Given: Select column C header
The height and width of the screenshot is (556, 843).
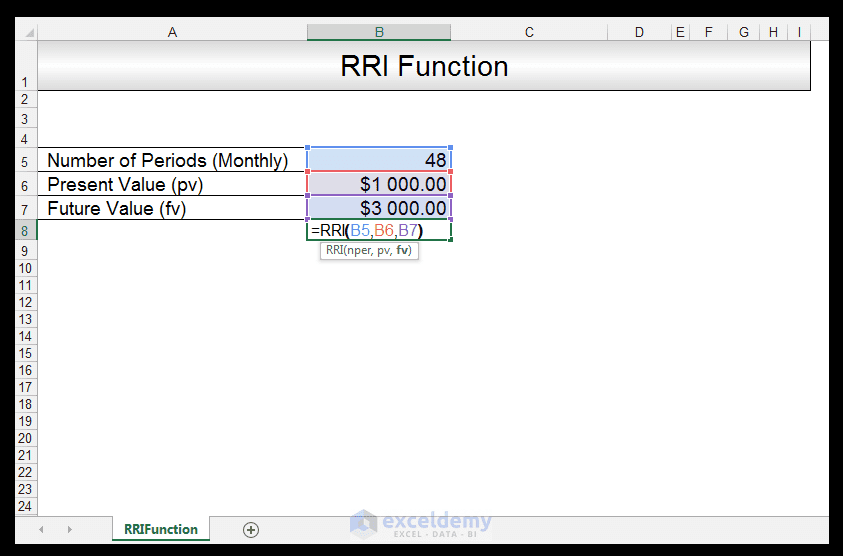Looking at the screenshot, I should (x=529, y=32).
